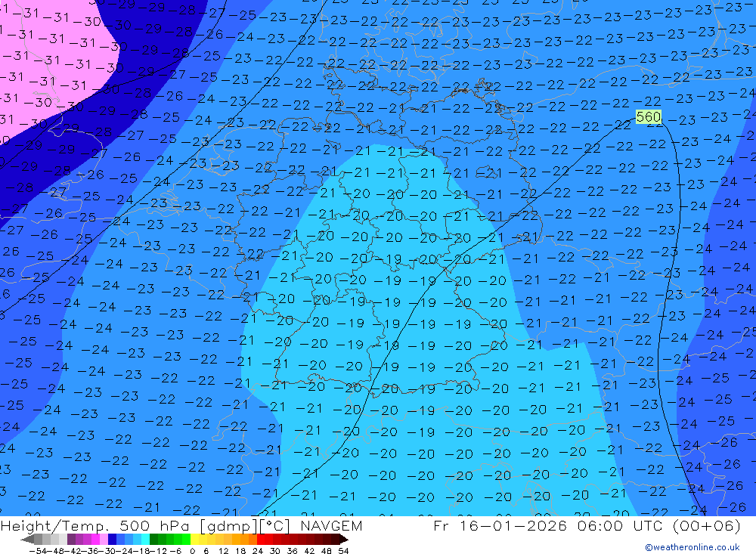Pick the dark blue legend swatch above -30
The image size is (756, 554).
click(113, 540)
